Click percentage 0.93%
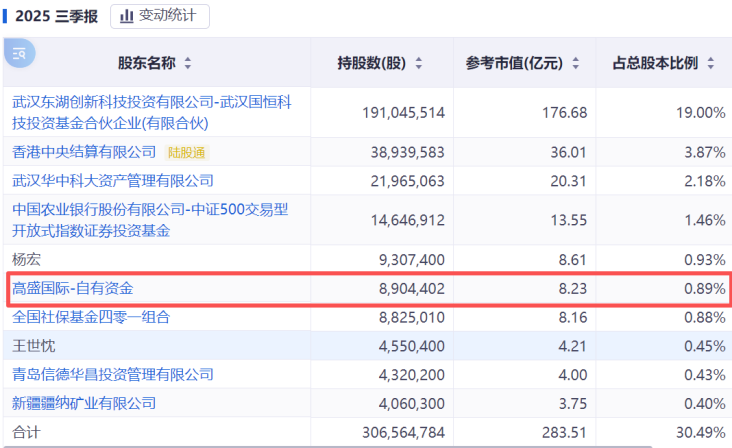732x448 pixels. coord(705,259)
